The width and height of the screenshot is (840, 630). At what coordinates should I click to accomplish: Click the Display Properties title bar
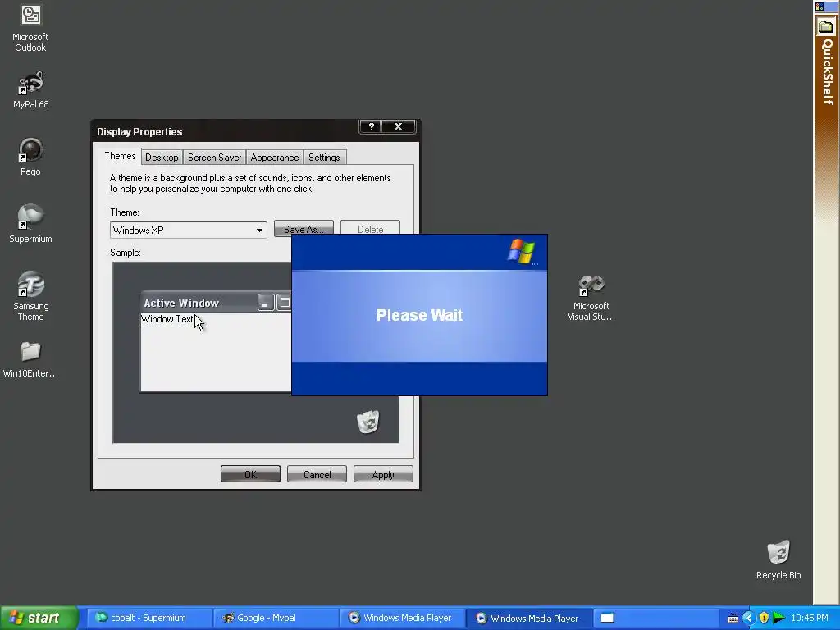225,131
